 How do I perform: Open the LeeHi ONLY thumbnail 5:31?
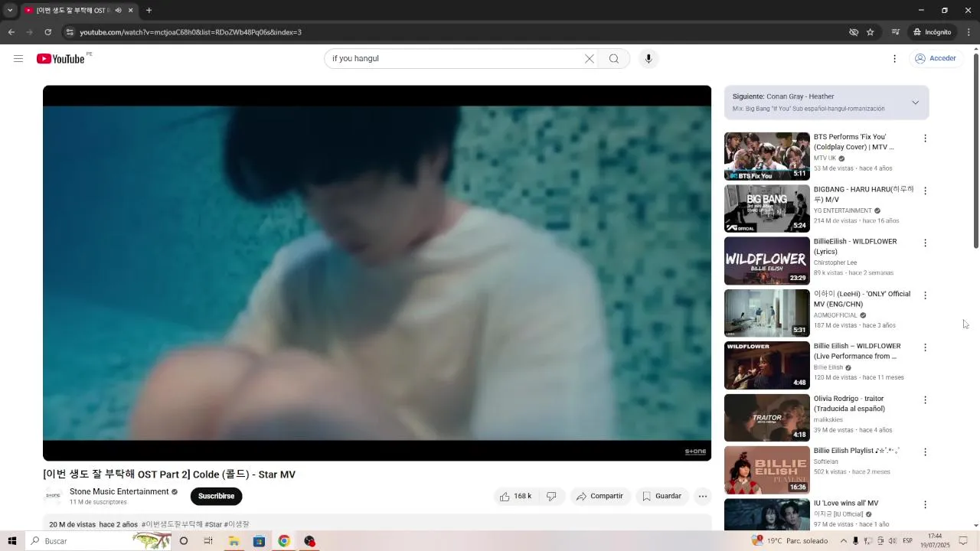click(767, 313)
